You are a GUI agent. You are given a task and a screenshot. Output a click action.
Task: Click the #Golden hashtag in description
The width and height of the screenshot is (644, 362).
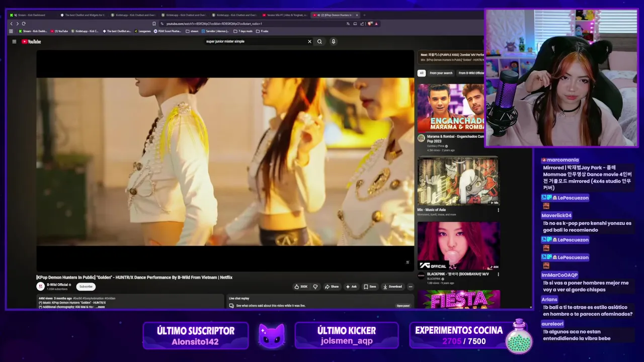pos(110,298)
